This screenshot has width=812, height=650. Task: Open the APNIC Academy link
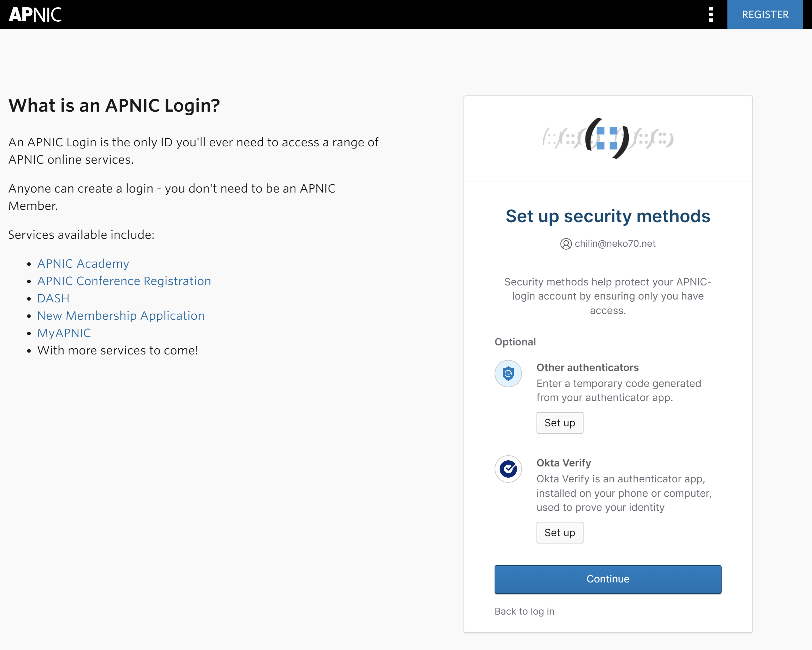pyautogui.click(x=83, y=263)
